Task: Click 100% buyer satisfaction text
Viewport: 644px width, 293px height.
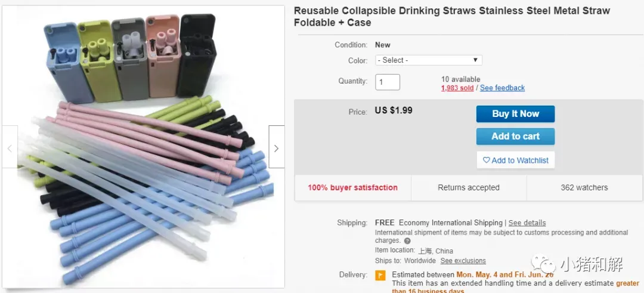Action: coord(353,188)
